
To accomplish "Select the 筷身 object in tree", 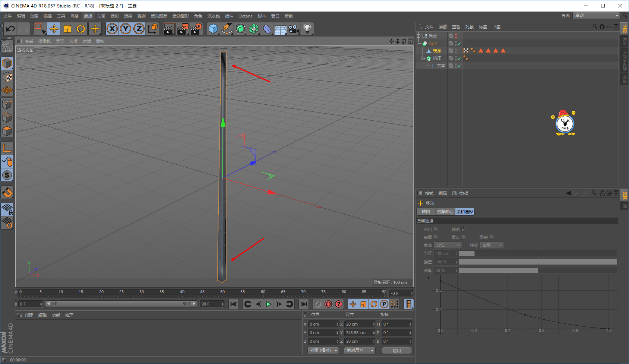I will tap(437, 51).
